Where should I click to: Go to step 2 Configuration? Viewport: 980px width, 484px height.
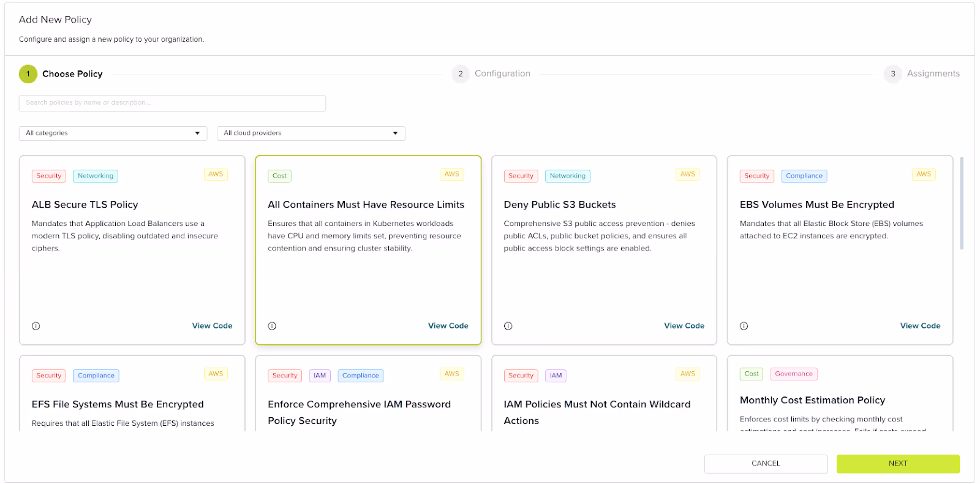coord(491,74)
